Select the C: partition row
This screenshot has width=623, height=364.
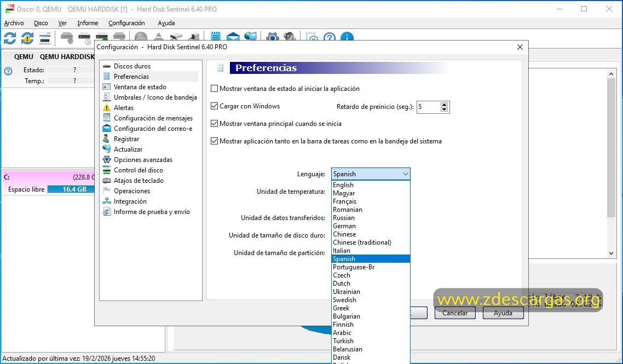49,177
